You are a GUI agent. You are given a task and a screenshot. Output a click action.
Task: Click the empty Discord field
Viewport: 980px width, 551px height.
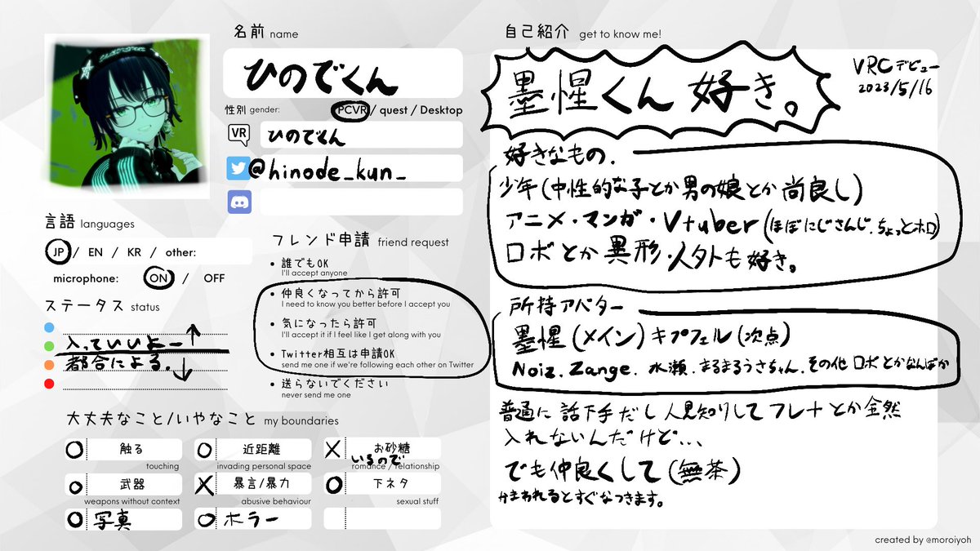click(361, 202)
